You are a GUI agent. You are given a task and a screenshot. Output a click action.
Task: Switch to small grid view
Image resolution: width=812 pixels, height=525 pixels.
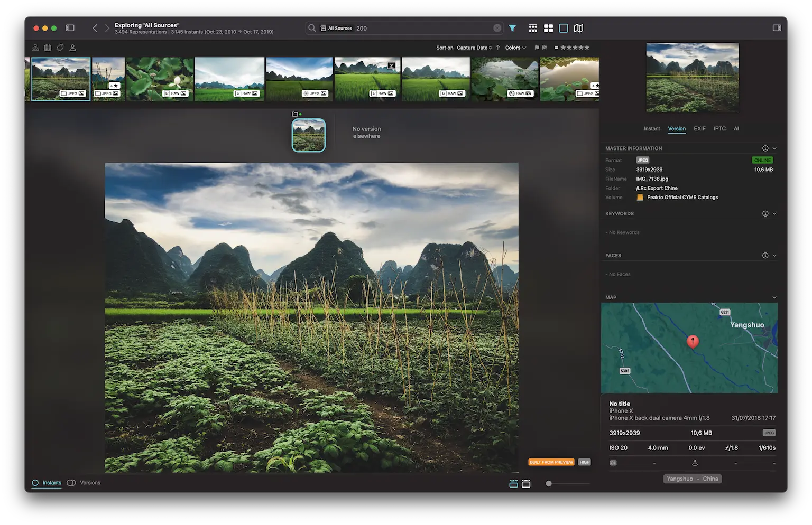[533, 28]
